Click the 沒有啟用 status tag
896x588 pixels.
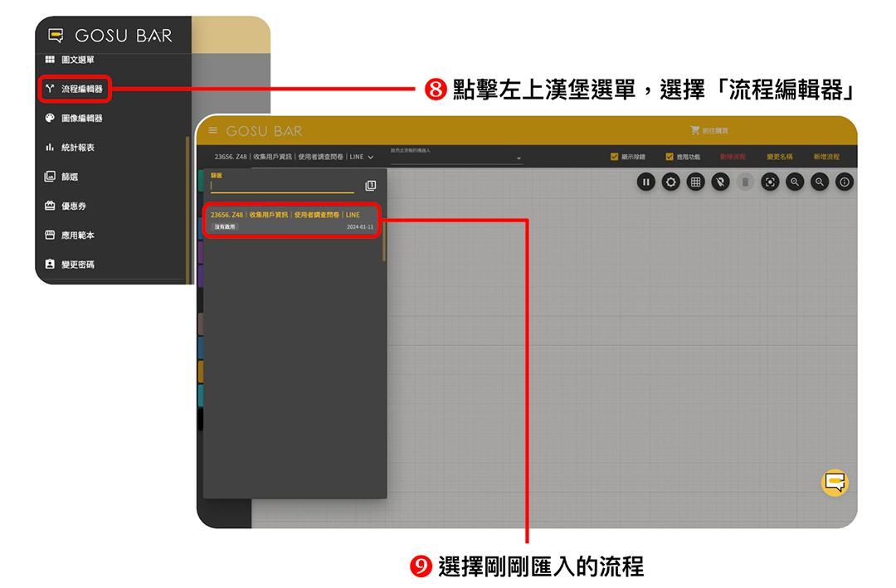click(x=225, y=227)
